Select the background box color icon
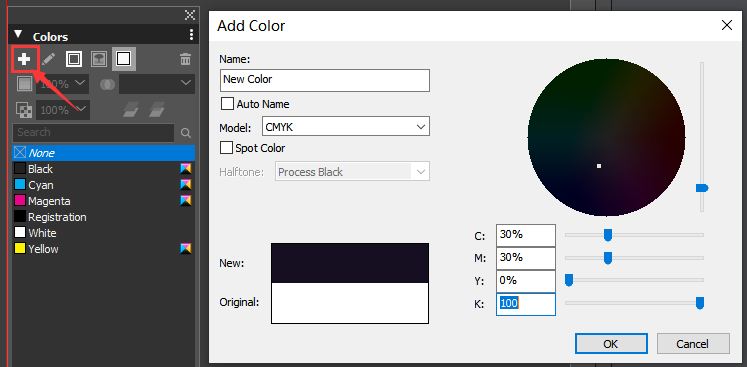This screenshot has width=747, height=367. tap(124, 59)
